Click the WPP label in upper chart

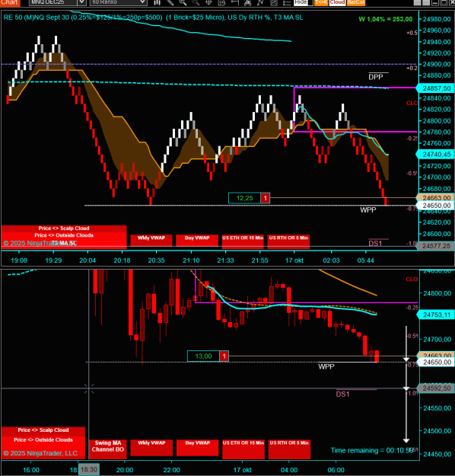(x=368, y=209)
